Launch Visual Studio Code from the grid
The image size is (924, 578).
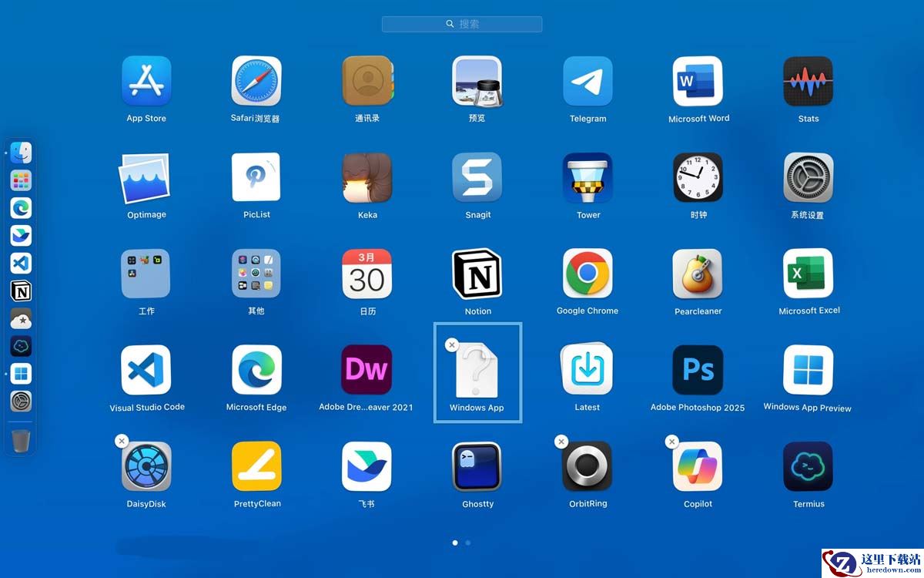[146, 370]
